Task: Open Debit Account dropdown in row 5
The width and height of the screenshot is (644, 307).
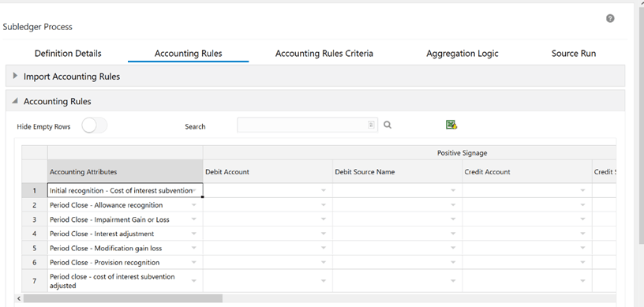Action: [324, 249]
